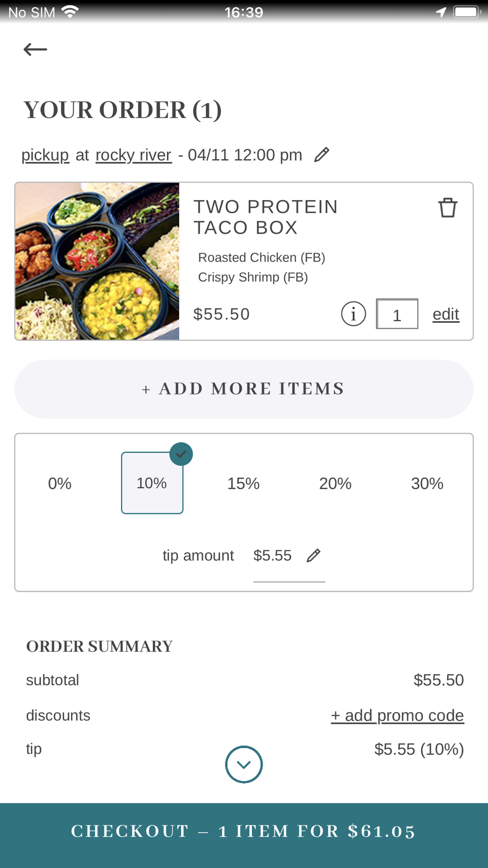The width and height of the screenshot is (488, 868).
Task: Edit custom tip amount pencil icon
Action: click(313, 556)
